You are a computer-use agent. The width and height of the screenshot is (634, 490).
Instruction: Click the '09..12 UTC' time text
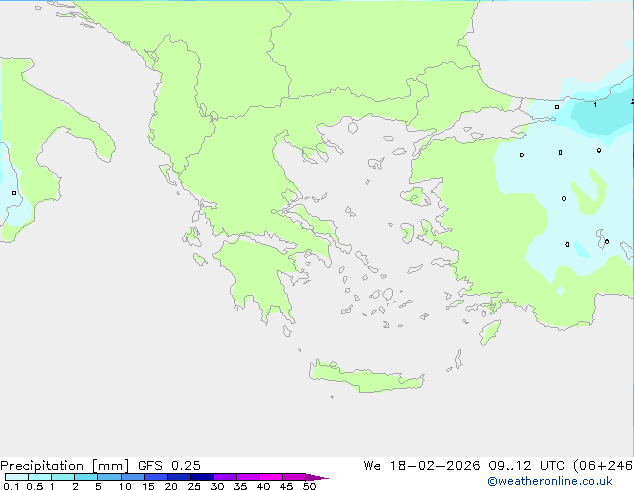(x=526, y=466)
